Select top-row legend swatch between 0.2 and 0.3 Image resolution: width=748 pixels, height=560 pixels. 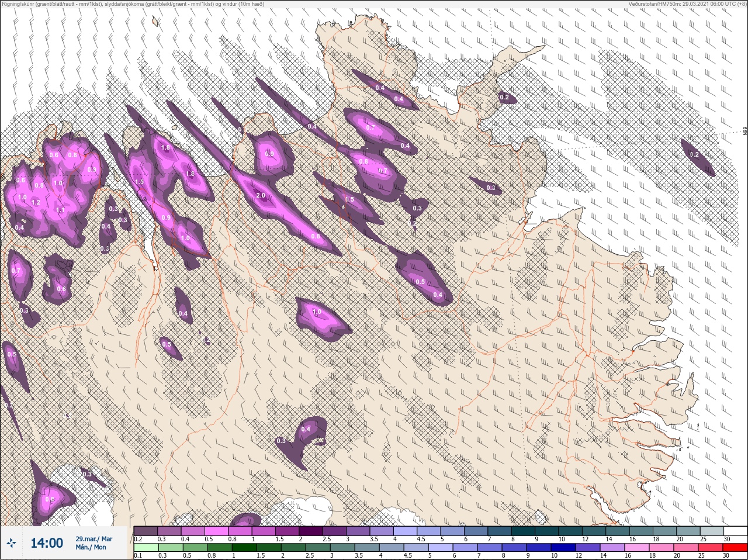146,531
